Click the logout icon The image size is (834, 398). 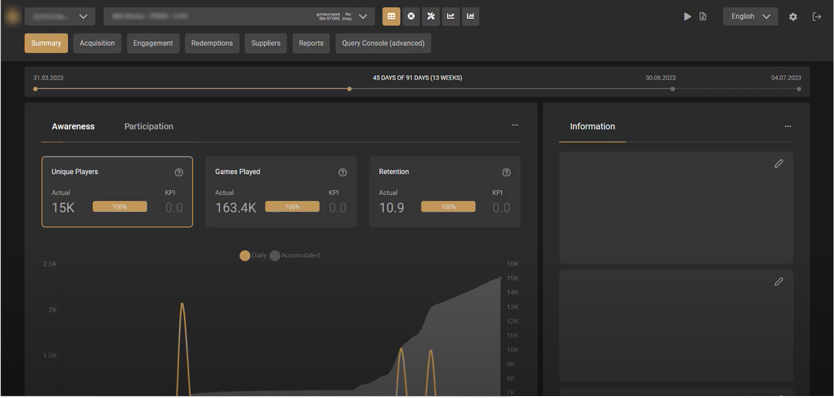(x=817, y=16)
